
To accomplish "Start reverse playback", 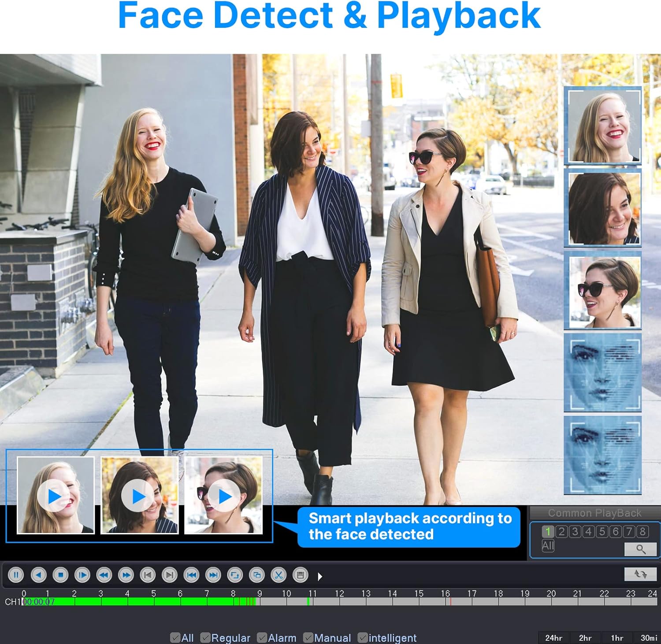I will (x=39, y=574).
